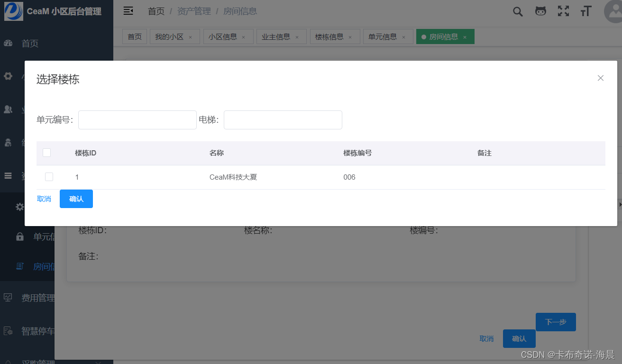Switch to the 首页 tab
The image size is (622, 364).
click(135, 37)
